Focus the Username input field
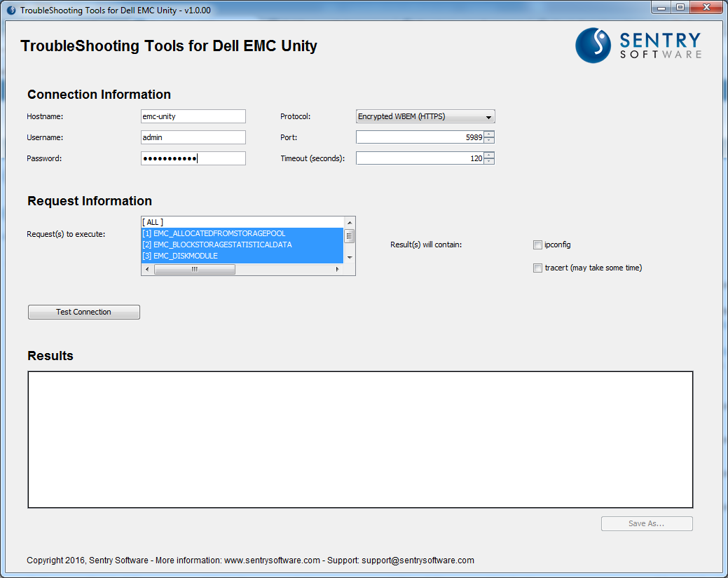Viewport: 728px width, 578px height. [x=193, y=137]
